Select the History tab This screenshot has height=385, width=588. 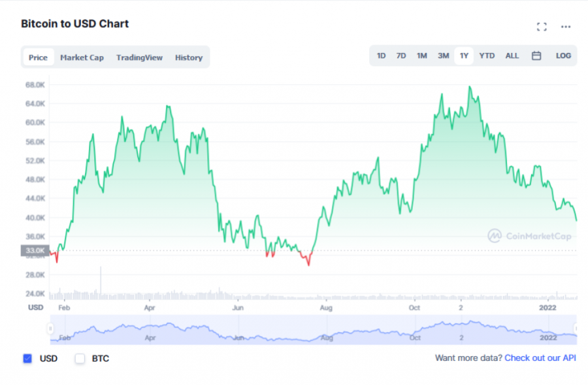point(188,58)
